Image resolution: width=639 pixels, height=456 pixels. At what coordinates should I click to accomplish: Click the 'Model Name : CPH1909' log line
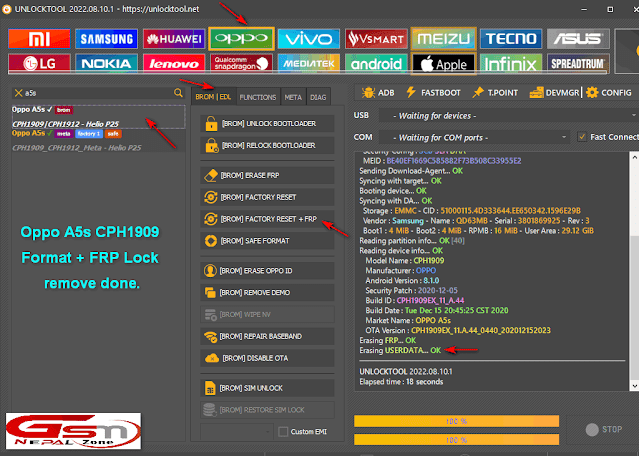(405, 261)
